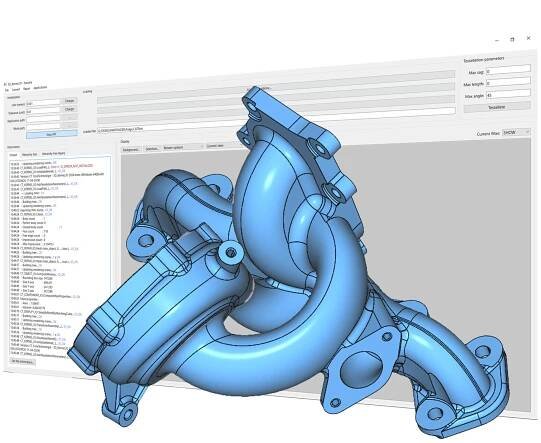This screenshot has height=443, width=541.
Task: Click the blue highlighted button under tolerance fields
Action: pyautogui.click(x=52, y=134)
